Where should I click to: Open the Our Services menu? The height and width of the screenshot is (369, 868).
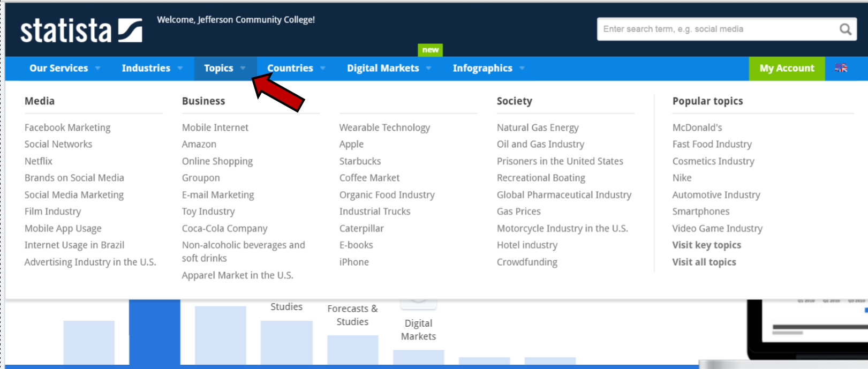pos(59,68)
